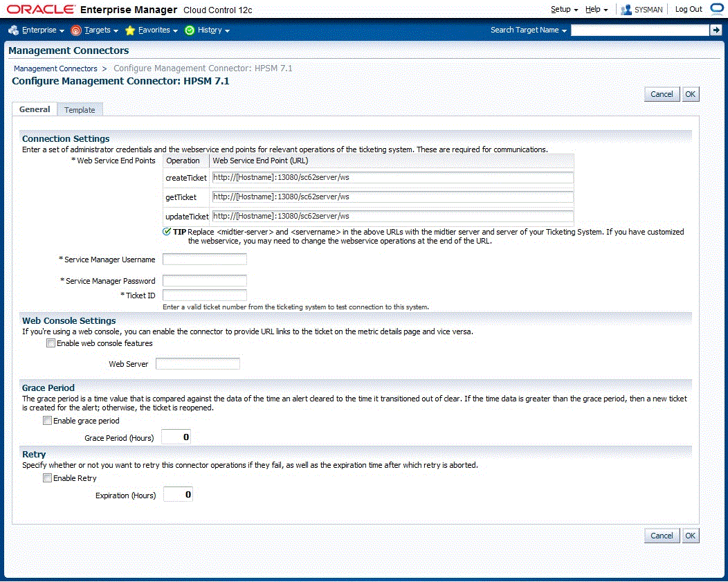Image resolution: width=728 pixels, height=582 pixels.
Task: Click the accessibility oval icon near Log Out
Action: [x=717, y=9]
